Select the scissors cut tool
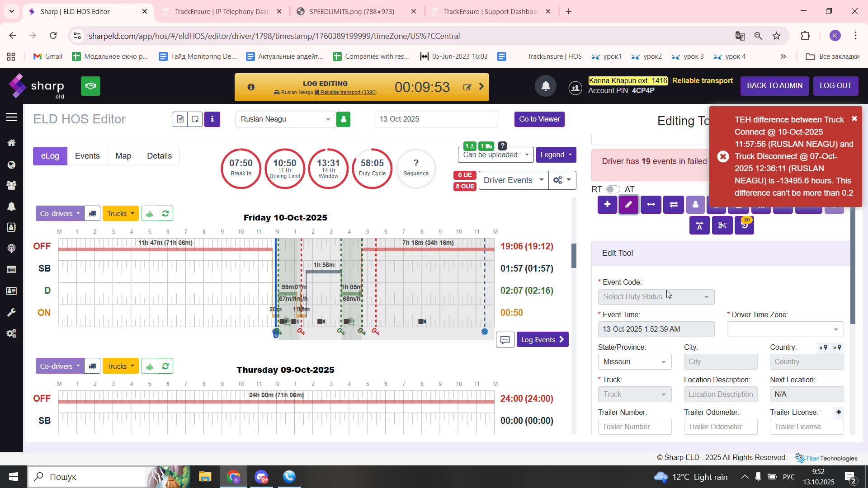Image resolution: width=868 pixels, height=488 pixels. (722, 225)
